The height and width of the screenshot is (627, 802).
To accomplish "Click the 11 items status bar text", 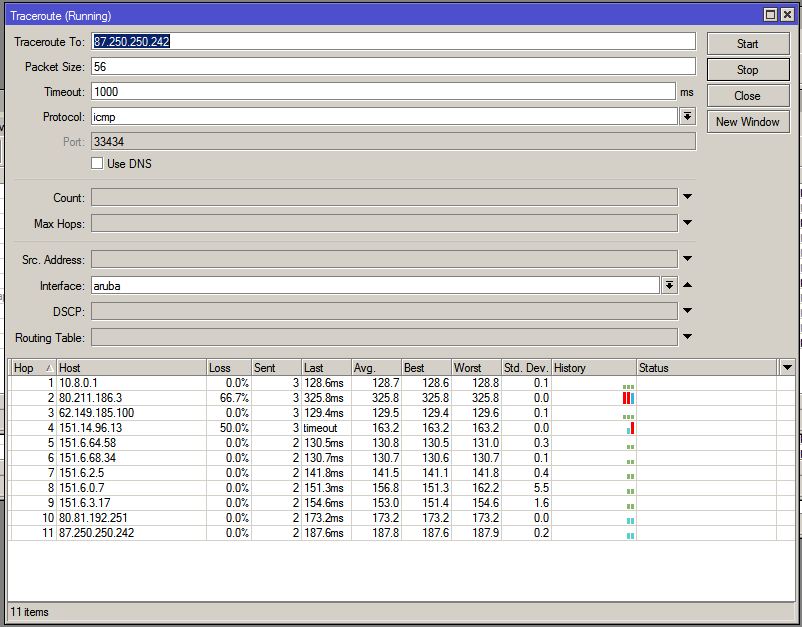I will [x=30, y=612].
